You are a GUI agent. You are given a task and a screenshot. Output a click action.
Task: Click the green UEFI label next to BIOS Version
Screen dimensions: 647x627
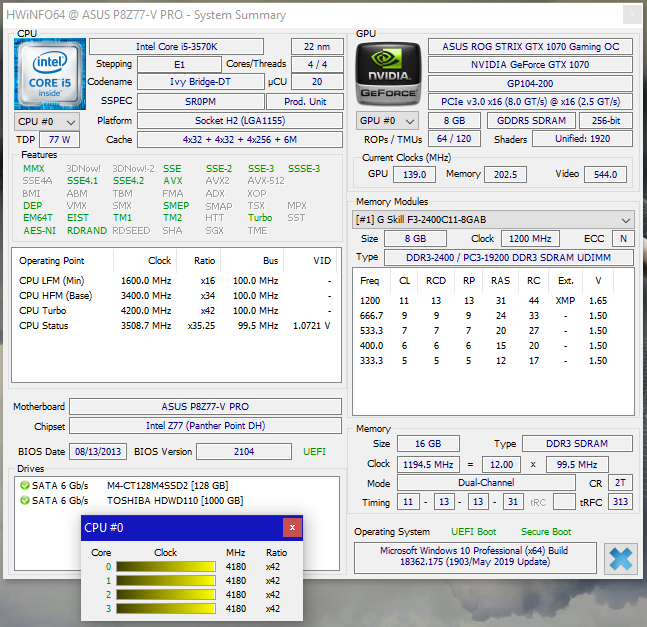(314, 452)
